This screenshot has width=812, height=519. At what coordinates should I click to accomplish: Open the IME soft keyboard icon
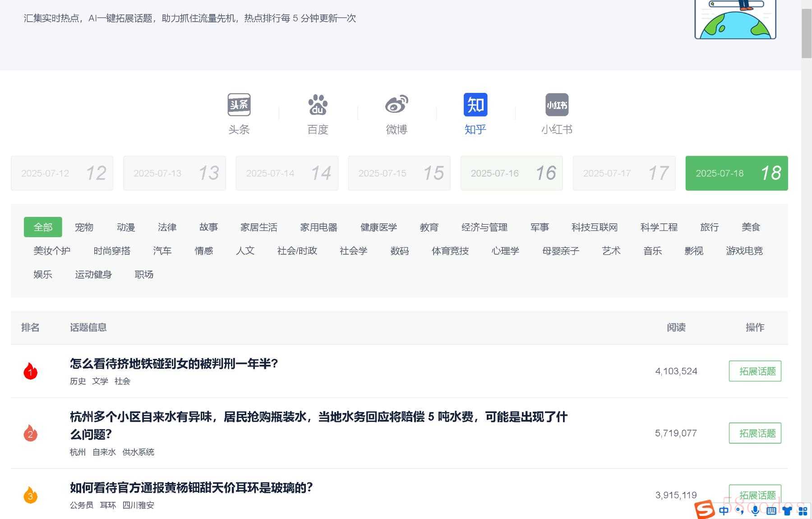(771, 511)
